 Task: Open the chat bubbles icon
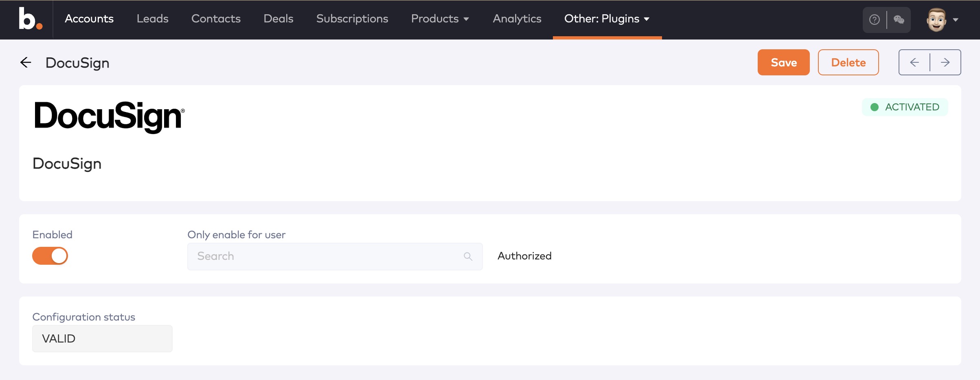899,20
